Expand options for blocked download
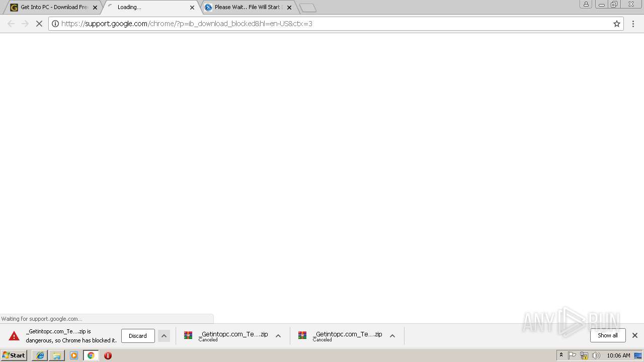This screenshot has width=644, height=362. (x=164, y=336)
